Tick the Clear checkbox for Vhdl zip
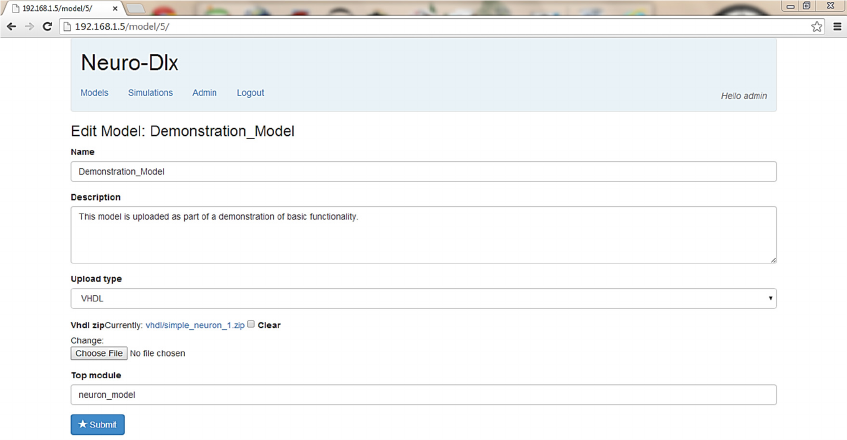This screenshot has width=847, height=440. 251,325
